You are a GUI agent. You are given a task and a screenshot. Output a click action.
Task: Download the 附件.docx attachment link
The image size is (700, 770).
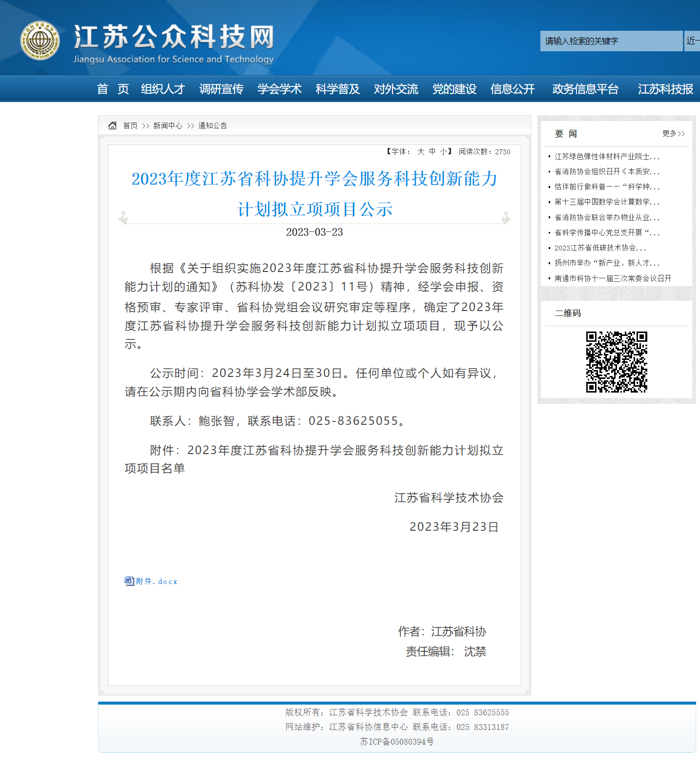click(x=157, y=582)
